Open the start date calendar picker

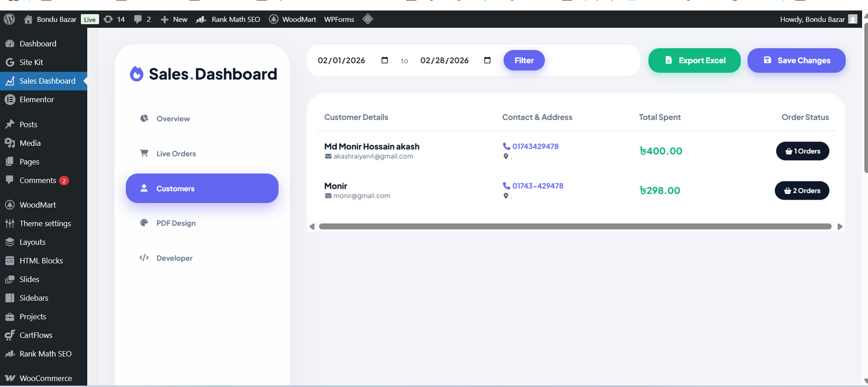(385, 60)
